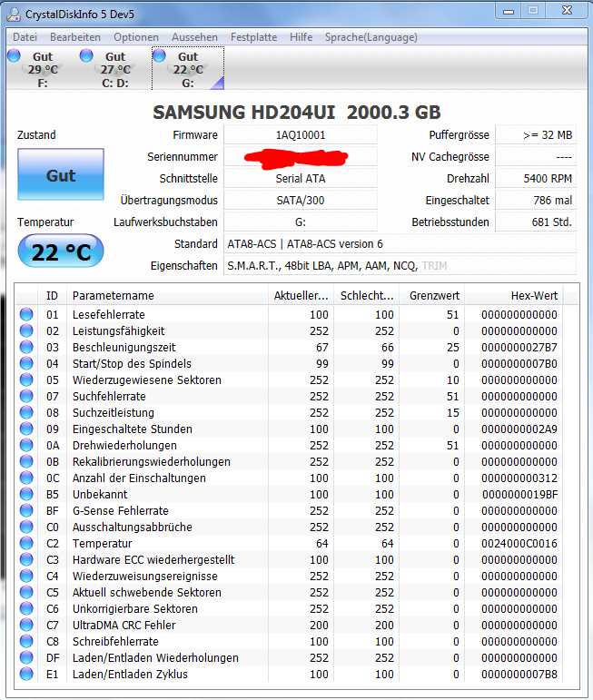Click status orb of Anzahl der Einschaltungen row
The height and width of the screenshot is (700, 593).
[26, 478]
